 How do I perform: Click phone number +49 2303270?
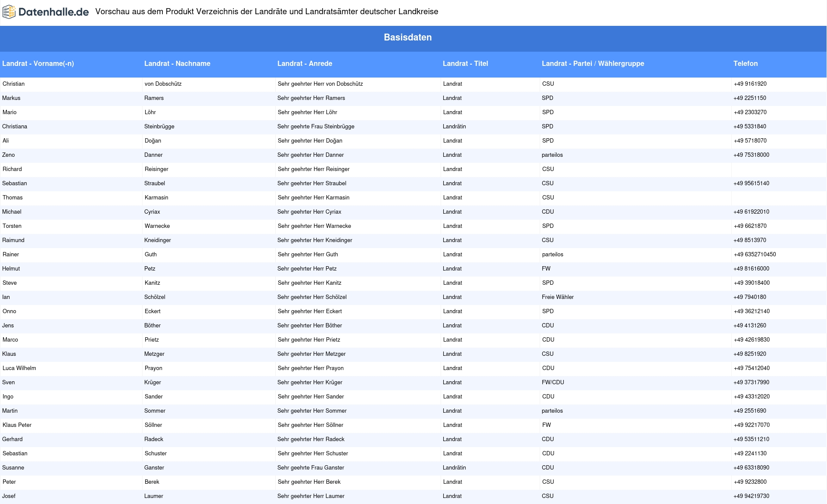[750, 112]
